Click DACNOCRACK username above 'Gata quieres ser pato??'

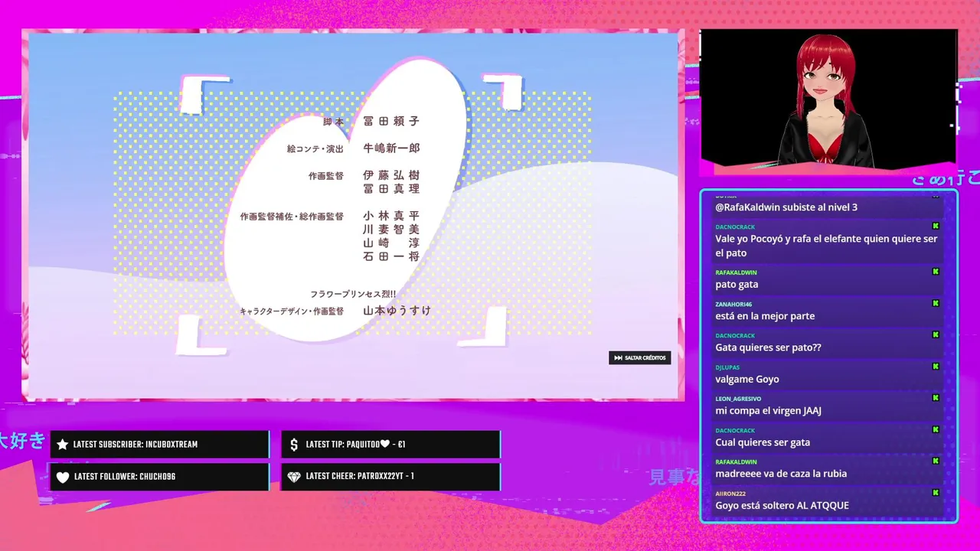tap(735, 336)
